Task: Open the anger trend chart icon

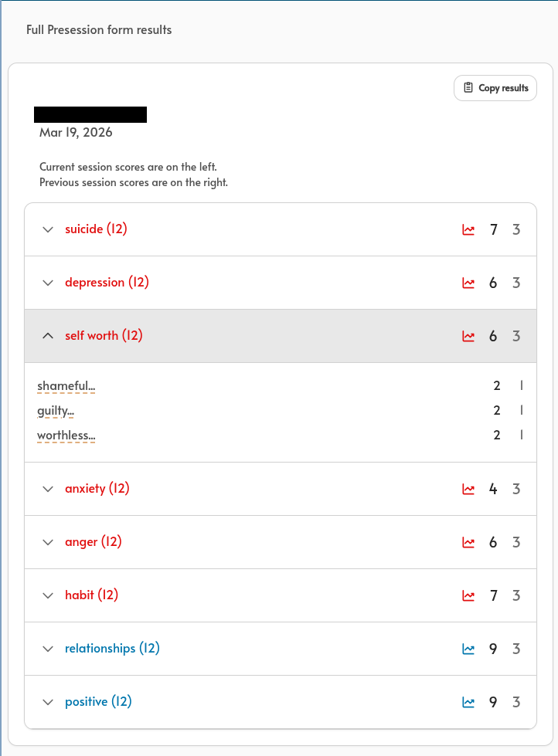Action: (468, 542)
